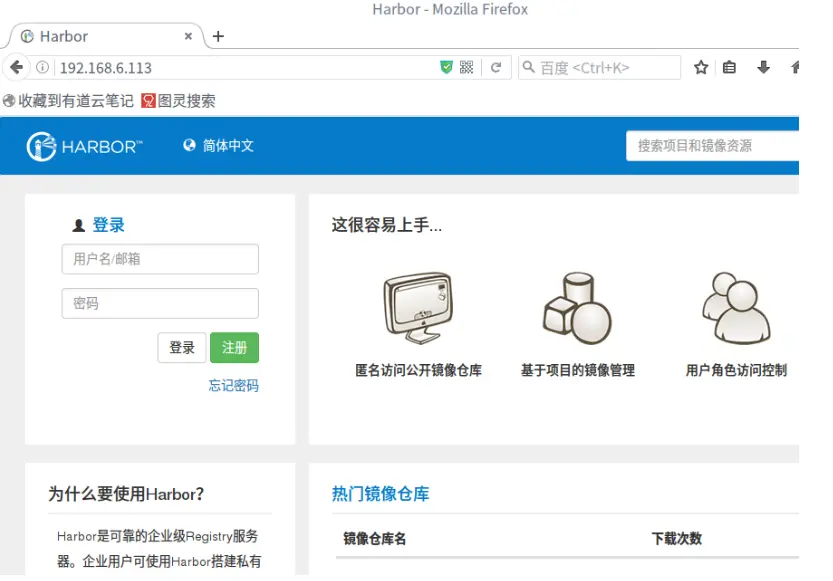Image resolution: width=833 pixels, height=581 pixels.
Task: Click the 为什么要使用Harbor? heading
Action: [x=126, y=494]
